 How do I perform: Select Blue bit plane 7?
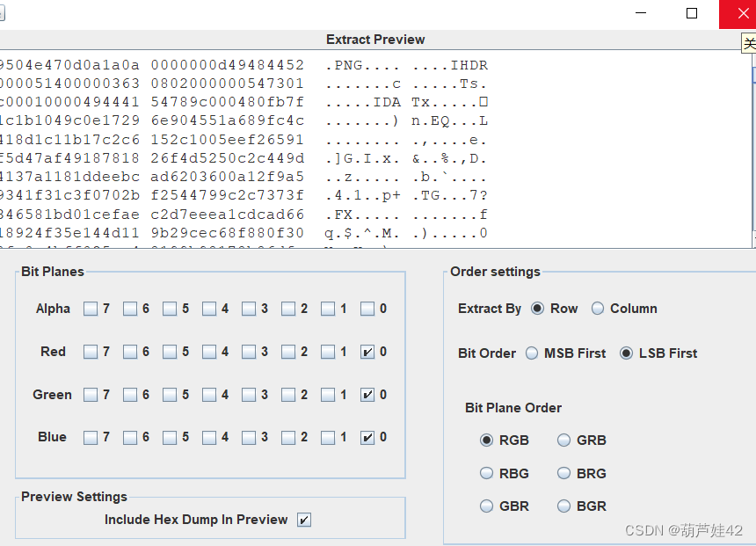pos(91,437)
